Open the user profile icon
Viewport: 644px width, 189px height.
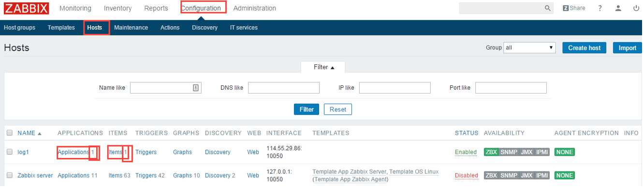(x=618, y=8)
